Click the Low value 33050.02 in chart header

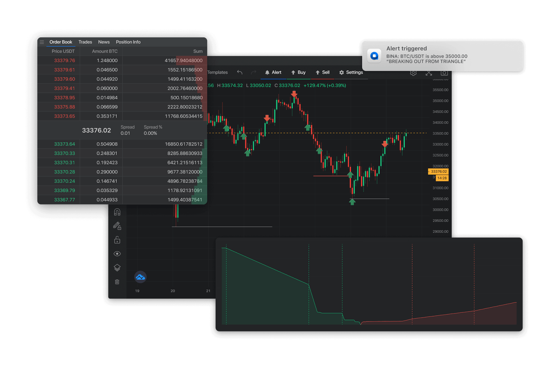click(x=260, y=85)
